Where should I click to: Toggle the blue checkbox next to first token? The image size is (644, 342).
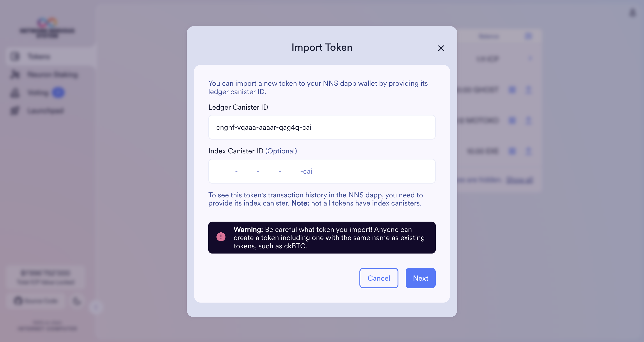(512, 90)
